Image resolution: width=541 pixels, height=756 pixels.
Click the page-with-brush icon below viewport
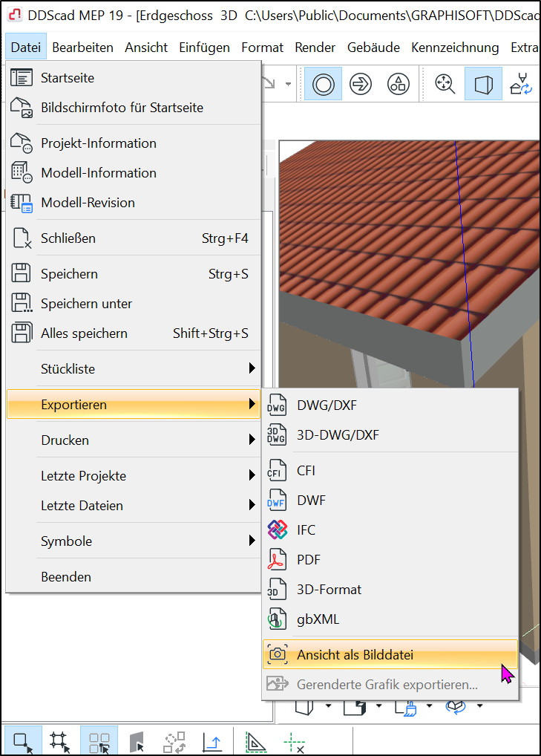point(406,707)
